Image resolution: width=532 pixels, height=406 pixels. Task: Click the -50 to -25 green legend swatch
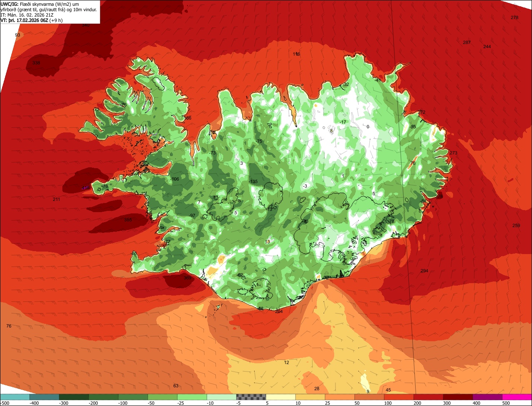[162, 397]
